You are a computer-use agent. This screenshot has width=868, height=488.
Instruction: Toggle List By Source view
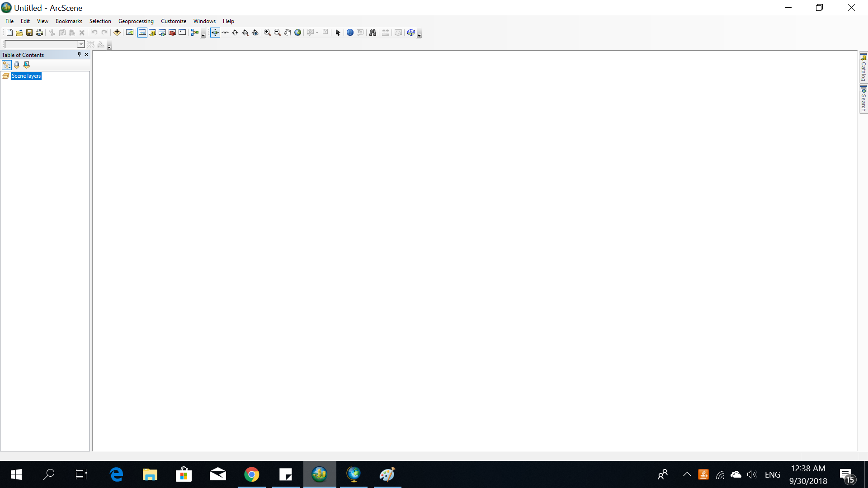tap(17, 65)
